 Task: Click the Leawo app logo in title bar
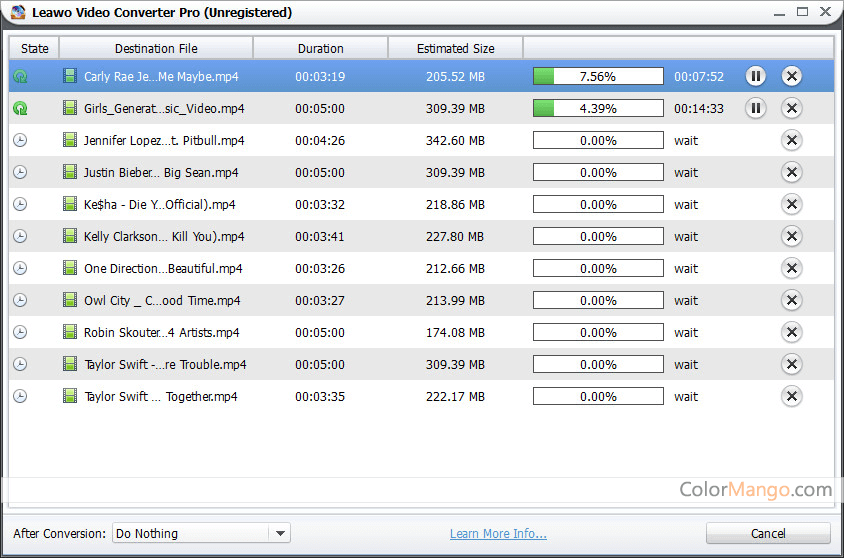(x=18, y=12)
